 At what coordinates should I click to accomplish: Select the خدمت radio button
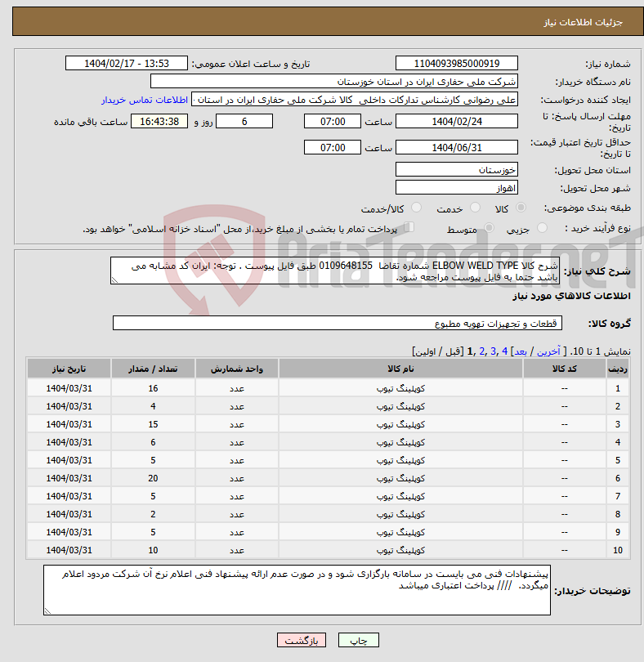pos(475,208)
